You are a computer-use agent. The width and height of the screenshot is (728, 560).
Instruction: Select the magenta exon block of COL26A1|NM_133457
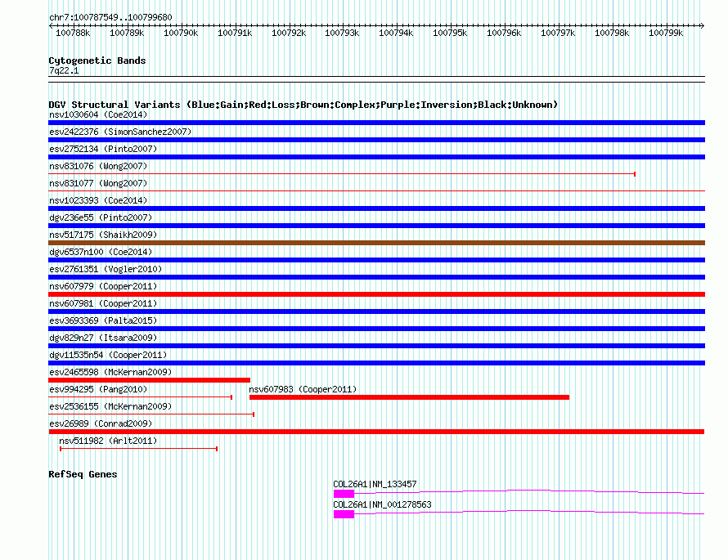click(x=344, y=494)
